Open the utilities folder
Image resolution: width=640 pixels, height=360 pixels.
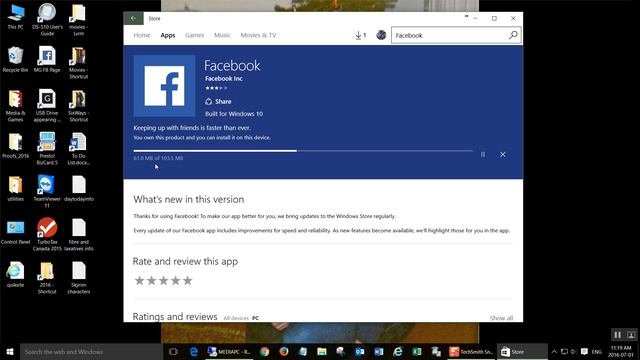[16, 189]
